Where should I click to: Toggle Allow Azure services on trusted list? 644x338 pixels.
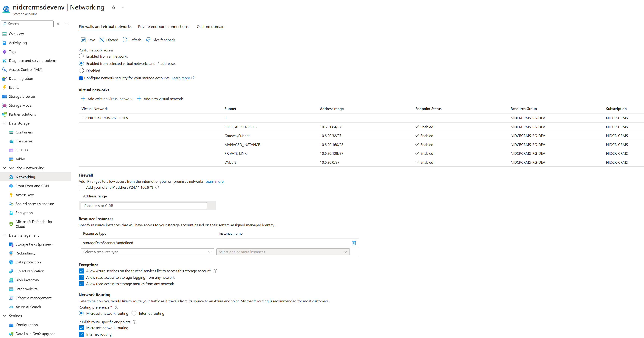[81, 271]
